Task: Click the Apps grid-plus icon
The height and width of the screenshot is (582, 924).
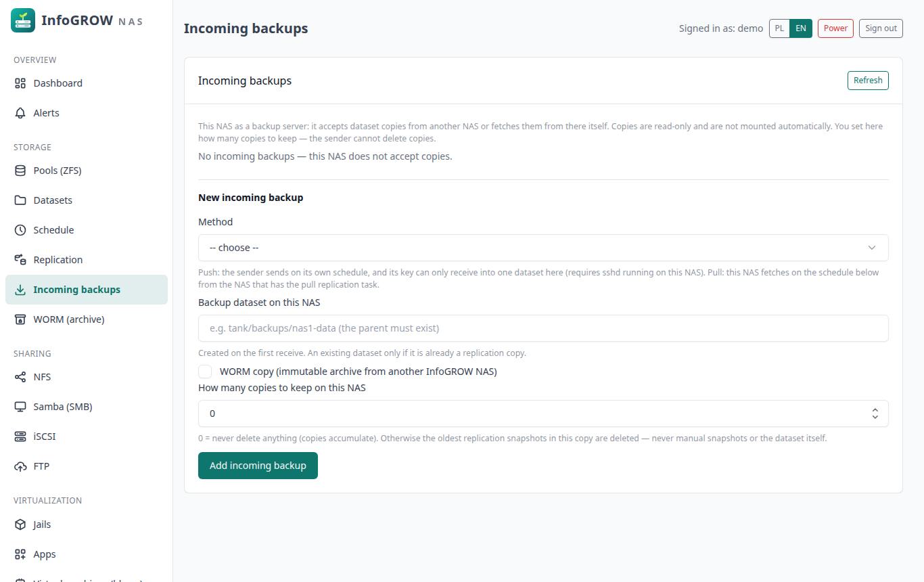Action: click(x=20, y=554)
